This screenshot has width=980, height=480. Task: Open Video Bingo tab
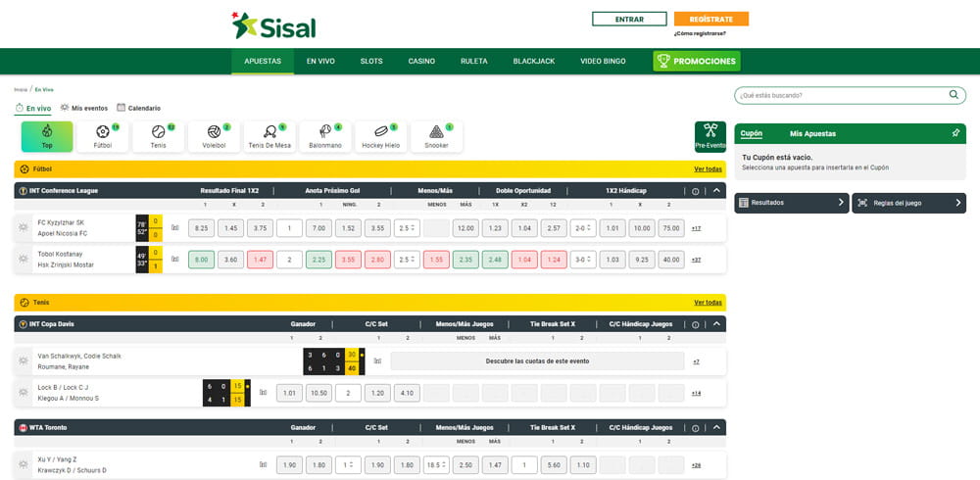click(603, 62)
